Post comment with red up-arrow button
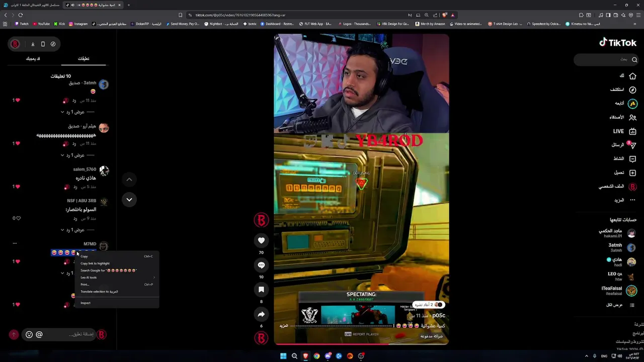The height and width of the screenshot is (362, 644). pos(14,334)
